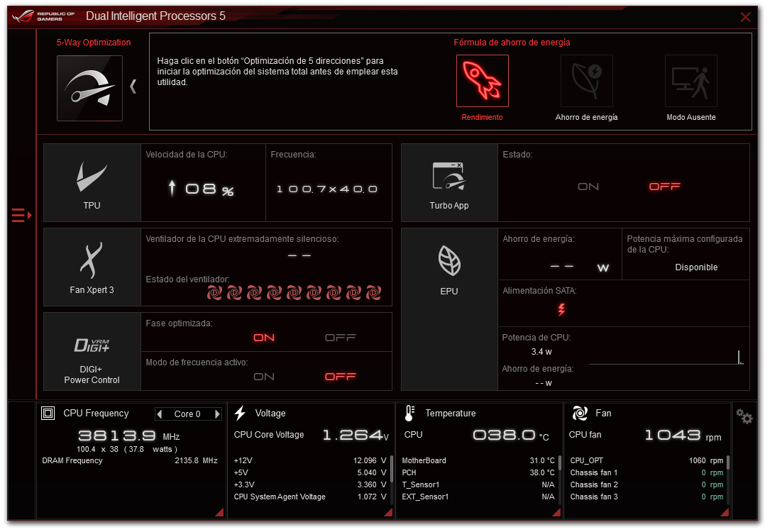Screen dimensions: 770x532
Task: Select next CPU core with right arrow
Action: tap(217, 414)
